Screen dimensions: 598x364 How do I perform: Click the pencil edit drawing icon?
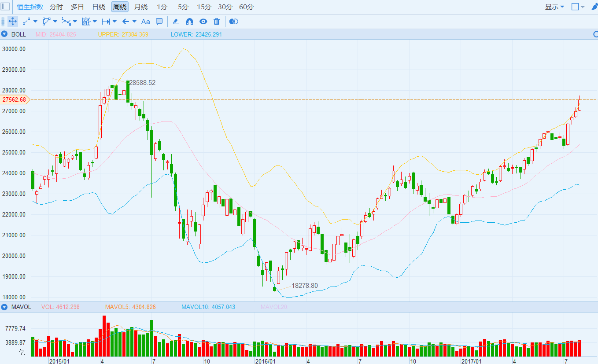click(176, 21)
